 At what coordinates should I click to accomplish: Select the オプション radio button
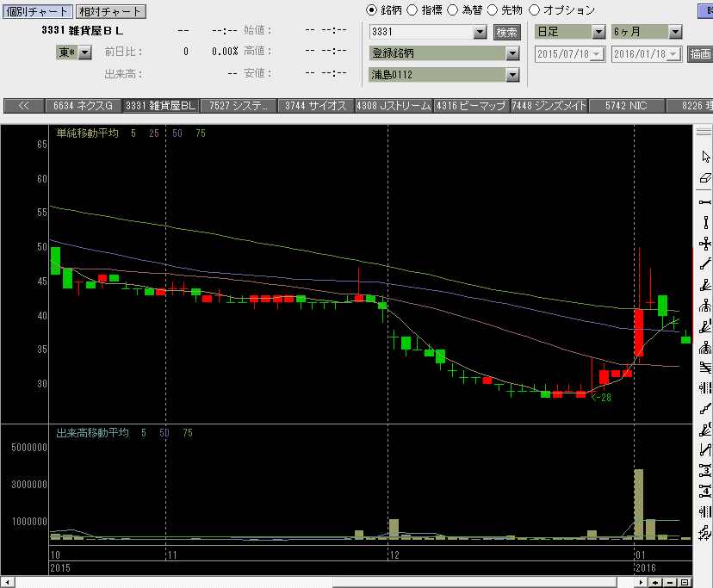click(534, 10)
